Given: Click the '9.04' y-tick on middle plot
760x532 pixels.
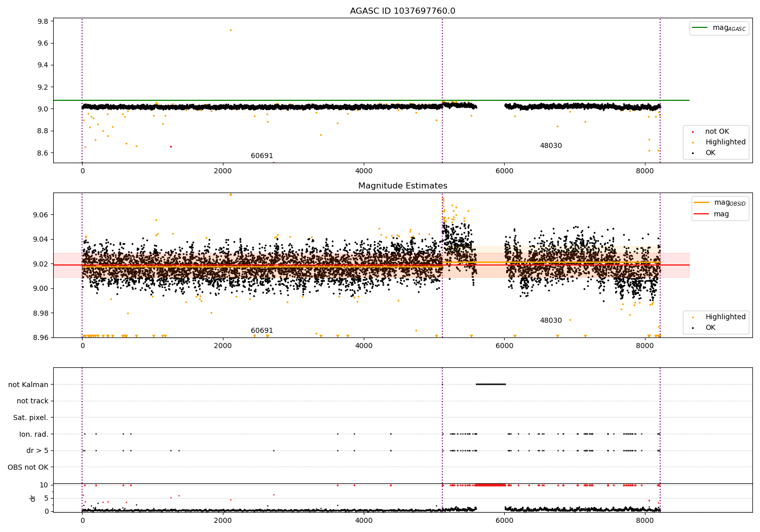Looking at the screenshot, I should tap(41, 240).
